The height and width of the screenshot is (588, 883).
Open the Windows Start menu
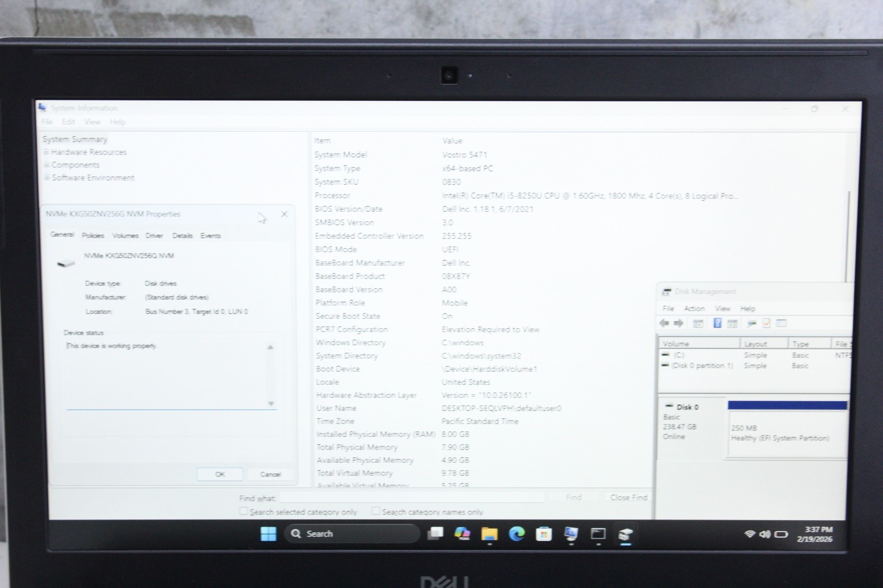click(268, 534)
